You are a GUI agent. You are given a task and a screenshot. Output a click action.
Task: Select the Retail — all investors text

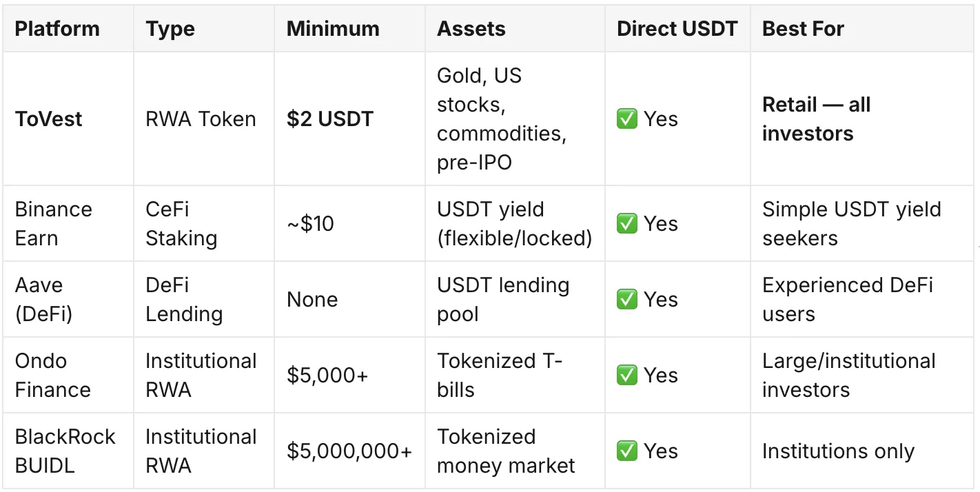tap(816, 119)
